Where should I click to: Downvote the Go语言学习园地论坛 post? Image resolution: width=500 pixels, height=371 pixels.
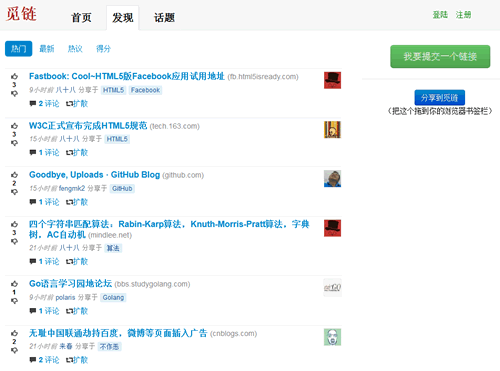coord(14,301)
